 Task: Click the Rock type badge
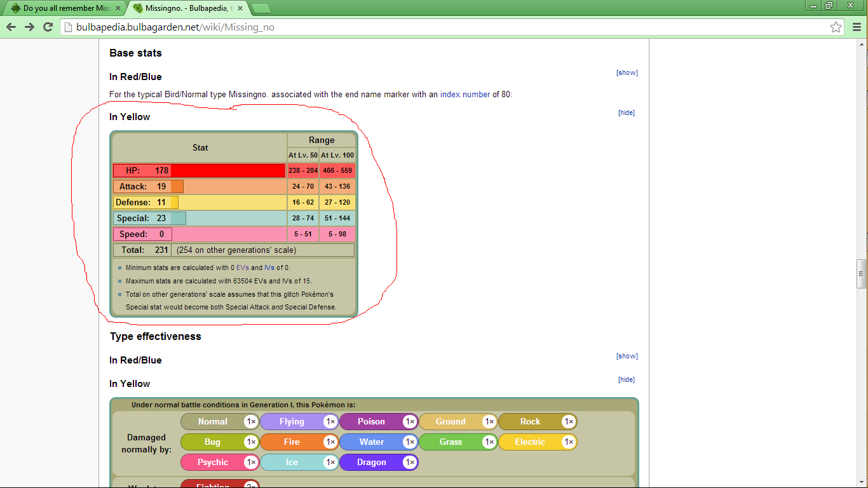tap(538, 421)
